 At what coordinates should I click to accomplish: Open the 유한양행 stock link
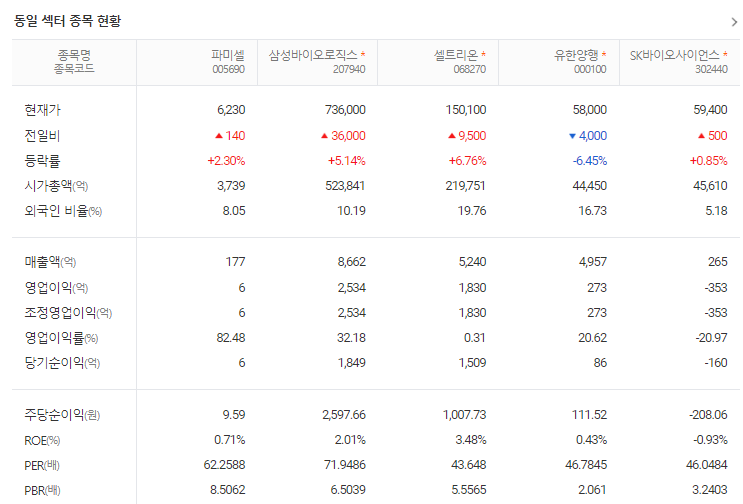pyautogui.click(x=576, y=55)
